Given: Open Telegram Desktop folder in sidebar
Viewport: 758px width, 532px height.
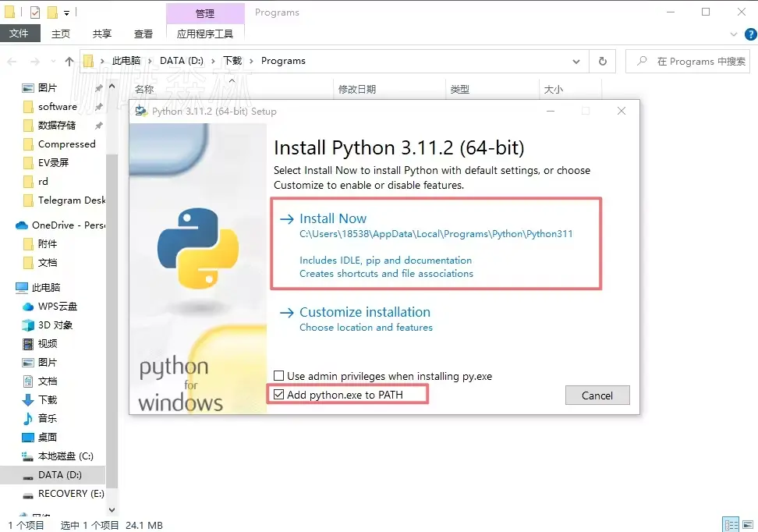Looking at the screenshot, I should [71, 200].
